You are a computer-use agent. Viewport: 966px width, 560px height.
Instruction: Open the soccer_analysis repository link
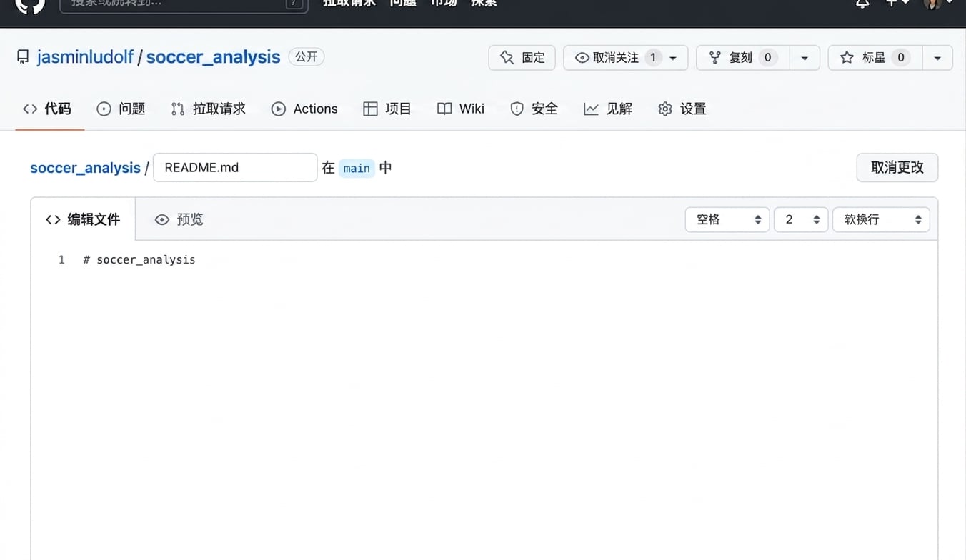click(x=213, y=57)
